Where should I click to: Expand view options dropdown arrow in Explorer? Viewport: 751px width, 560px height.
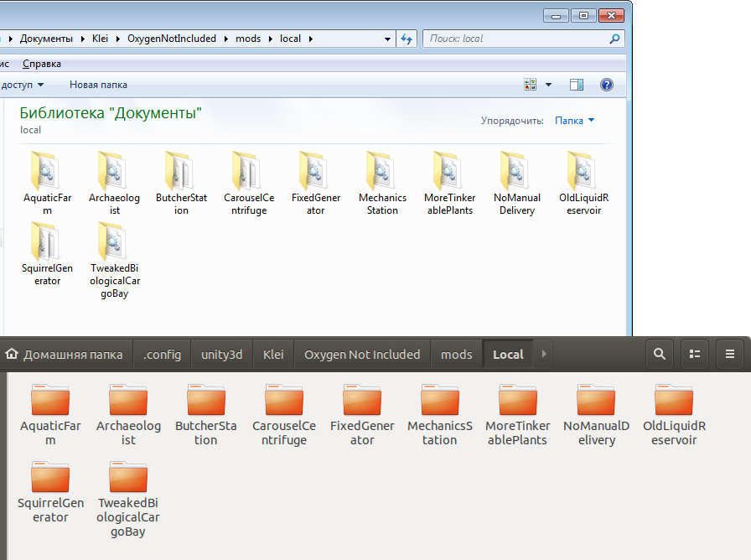[548, 85]
